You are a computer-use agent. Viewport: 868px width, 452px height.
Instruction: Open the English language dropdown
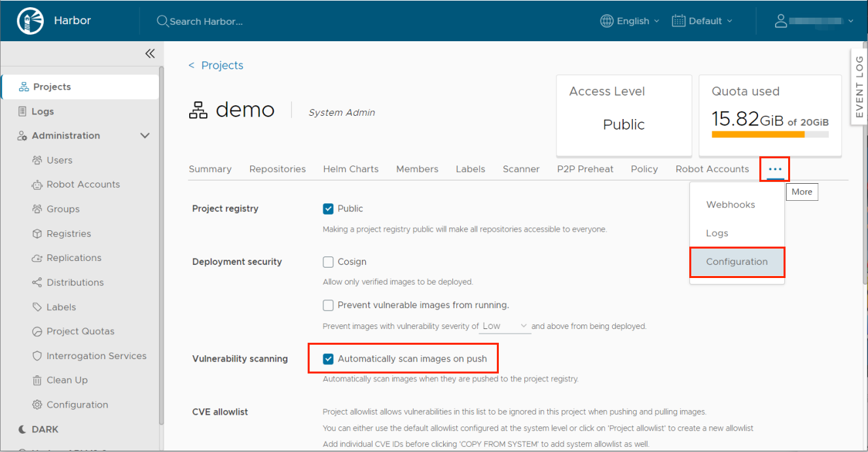[x=630, y=21]
